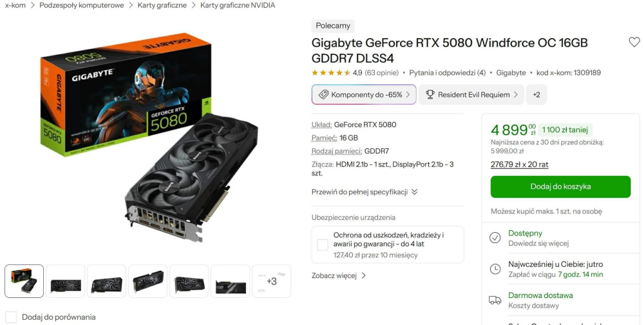Open Pytania i odpowiedzi (4) link

pos(448,73)
